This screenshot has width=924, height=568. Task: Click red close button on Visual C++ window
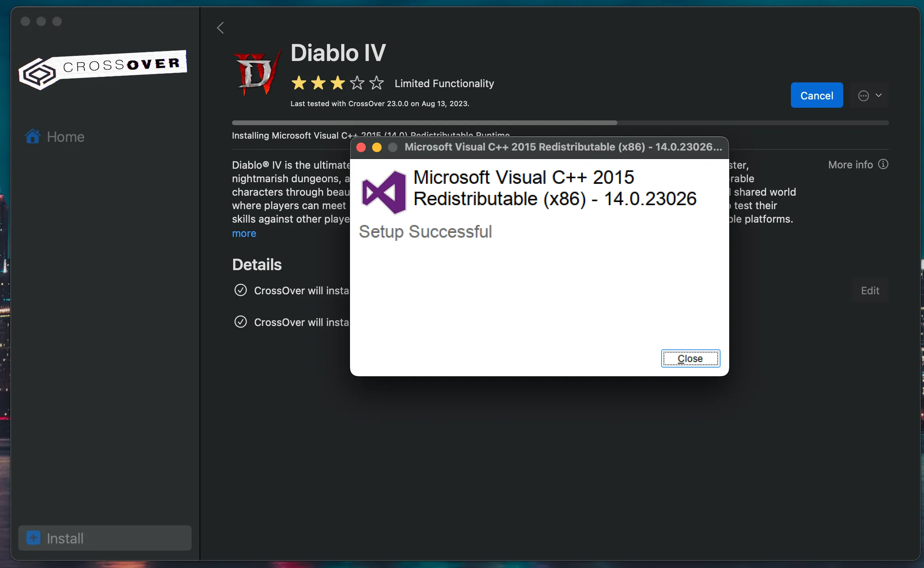361,147
